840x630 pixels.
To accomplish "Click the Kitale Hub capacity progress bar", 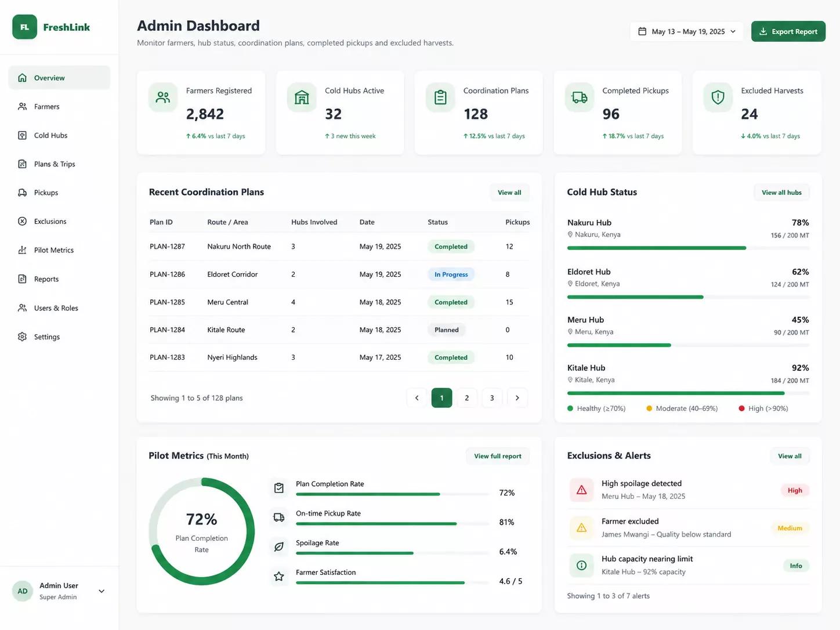I will coord(688,393).
